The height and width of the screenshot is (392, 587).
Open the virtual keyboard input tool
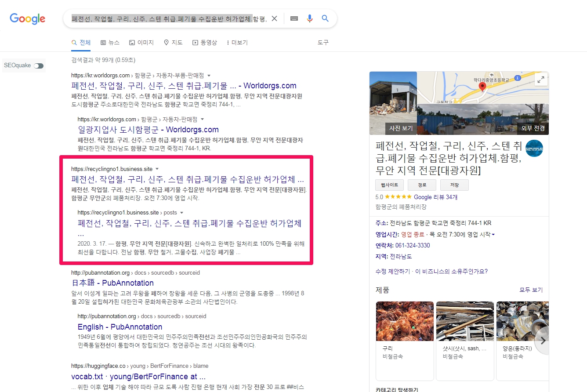[x=294, y=18]
